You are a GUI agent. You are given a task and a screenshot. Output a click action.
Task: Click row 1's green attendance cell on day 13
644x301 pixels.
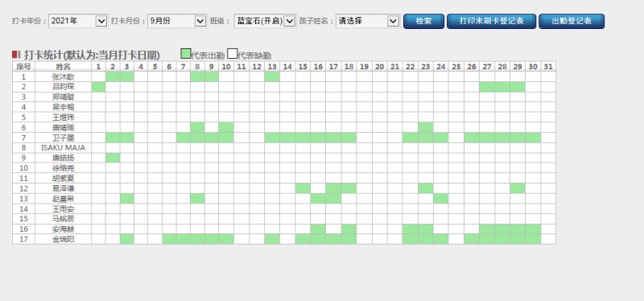pyautogui.click(x=272, y=76)
